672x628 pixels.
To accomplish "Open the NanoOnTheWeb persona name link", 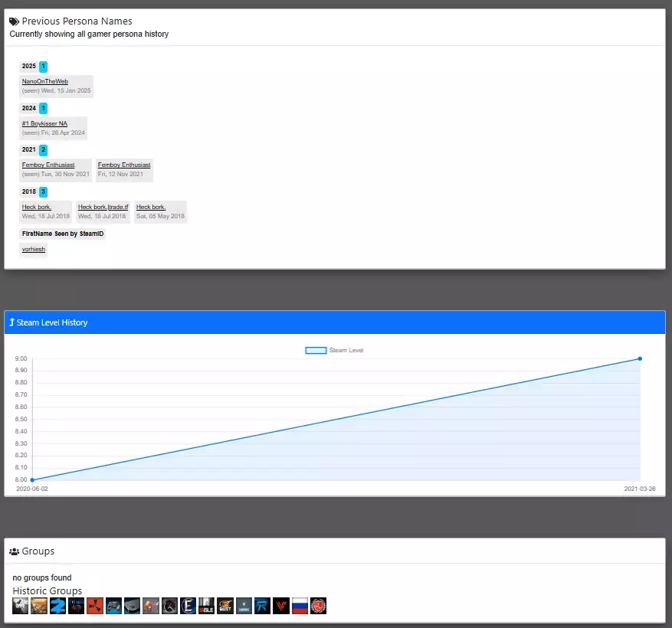I will (45, 81).
